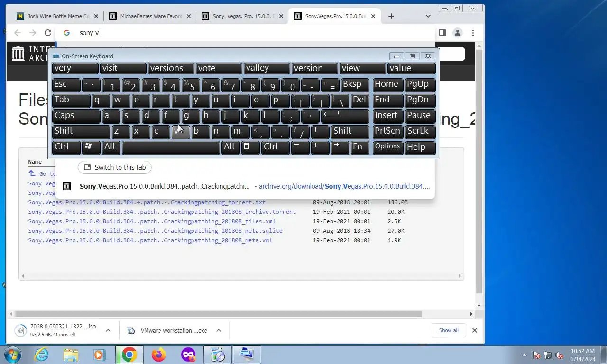Open Crackingpatching_torrent.txt link
Viewport: 607px width, 364px height.
tap(147, 202)
